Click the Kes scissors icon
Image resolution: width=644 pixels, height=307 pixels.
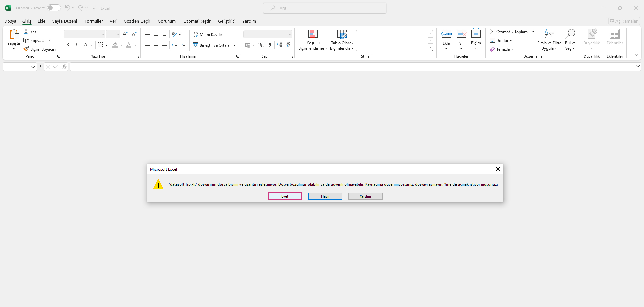point(26,32)
